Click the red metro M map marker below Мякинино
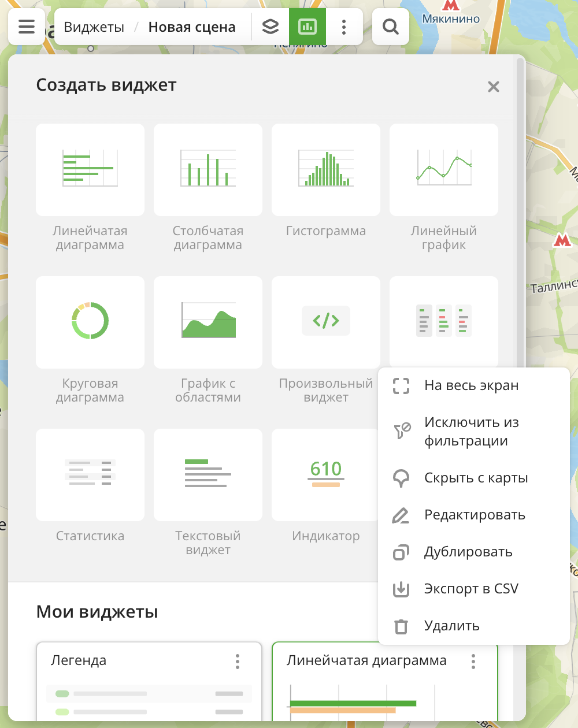This screenshot has width=578, height=728. pos(562,239)
